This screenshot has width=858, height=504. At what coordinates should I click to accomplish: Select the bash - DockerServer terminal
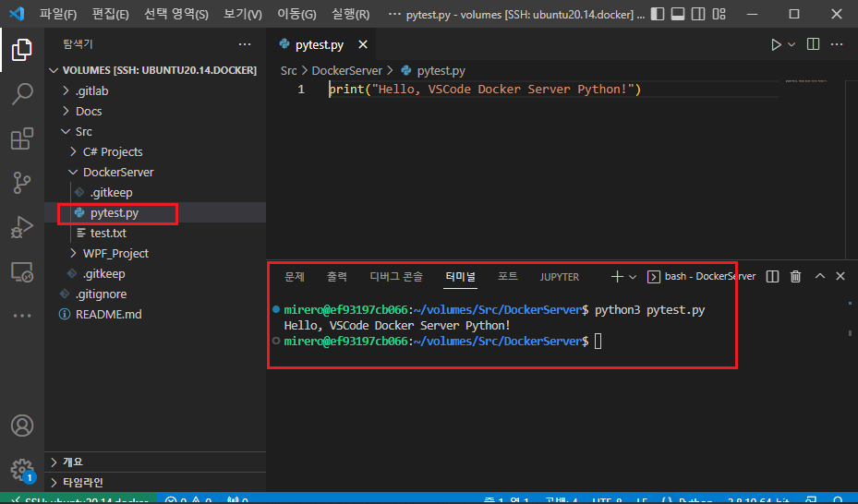point(702,277)
